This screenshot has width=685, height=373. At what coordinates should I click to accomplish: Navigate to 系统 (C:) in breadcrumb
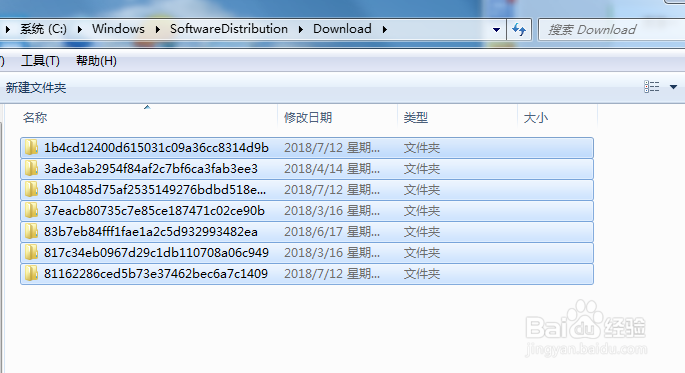click(x=43, y=29)
